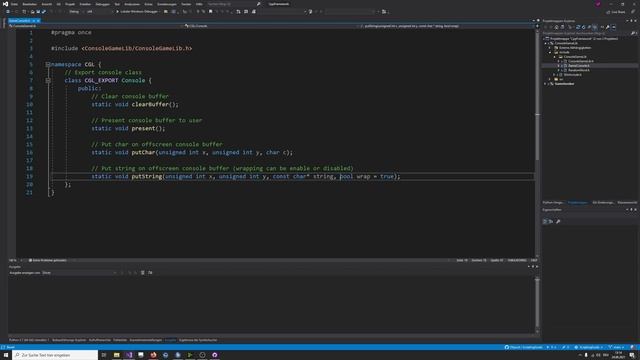Open the Hilfe menu

tap(199, 4)
